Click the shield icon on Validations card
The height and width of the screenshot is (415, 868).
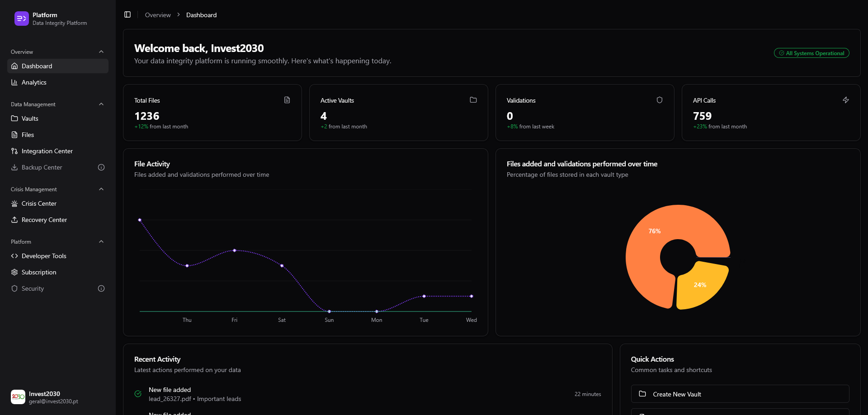(660, 100)
